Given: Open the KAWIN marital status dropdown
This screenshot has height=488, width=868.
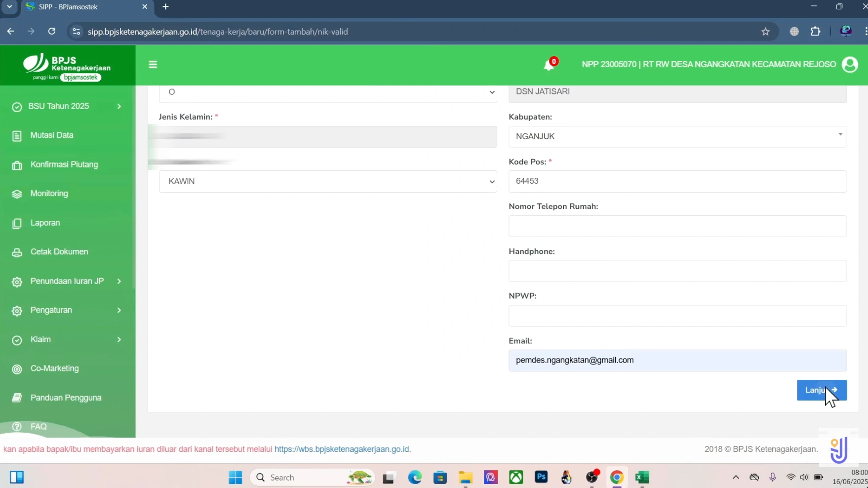Looking at the screenshot, I should 328,181.
